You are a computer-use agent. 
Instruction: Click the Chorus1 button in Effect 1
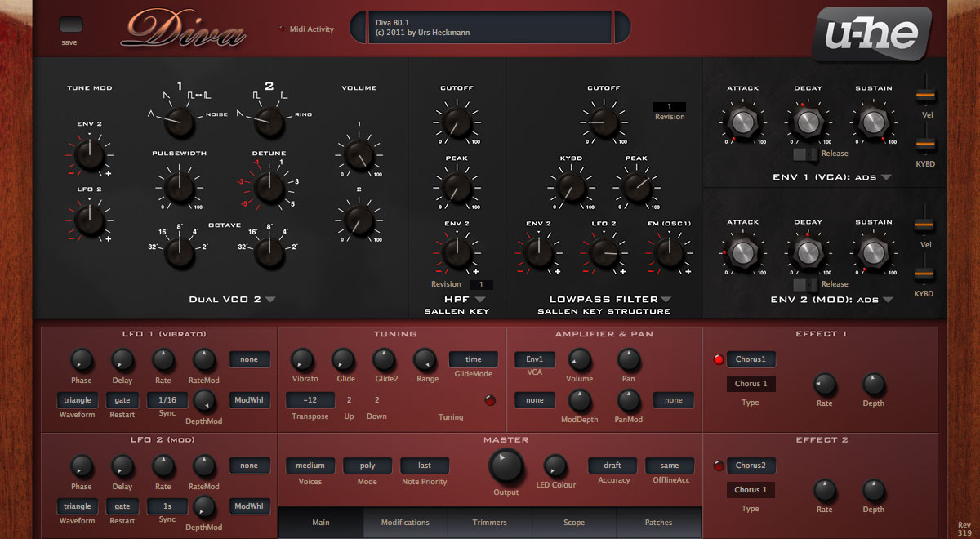point(751,359)
